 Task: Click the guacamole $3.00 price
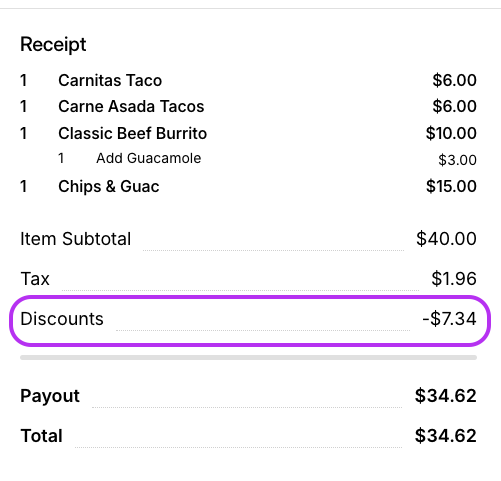coord(457,160)
